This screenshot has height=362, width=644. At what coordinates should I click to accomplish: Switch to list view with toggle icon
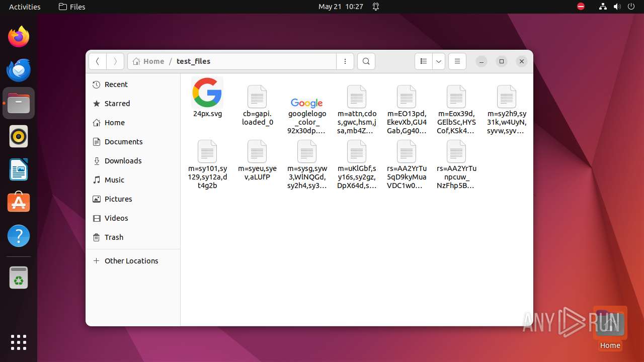(x=424, y=61)
